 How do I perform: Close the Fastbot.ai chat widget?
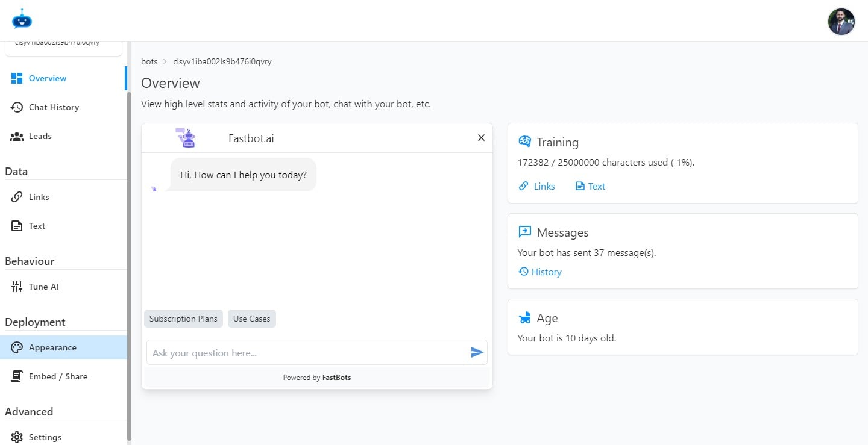coord(481,138)
